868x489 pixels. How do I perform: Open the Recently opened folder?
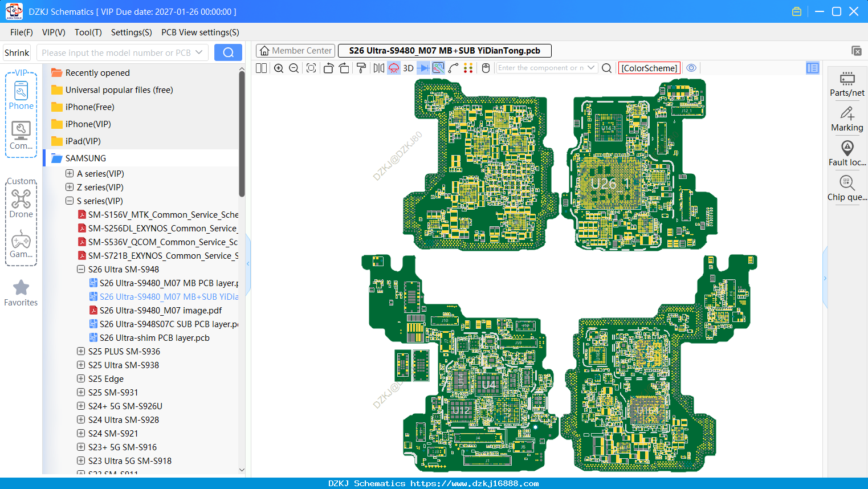coord(97,72)
